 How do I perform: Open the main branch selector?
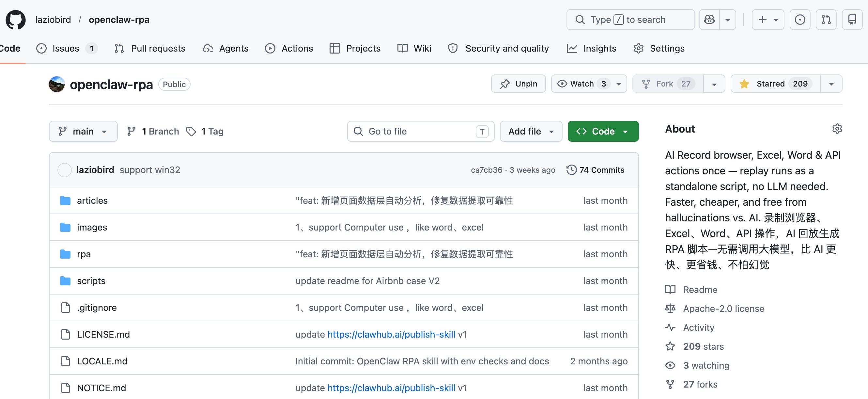tap(83, 131)
